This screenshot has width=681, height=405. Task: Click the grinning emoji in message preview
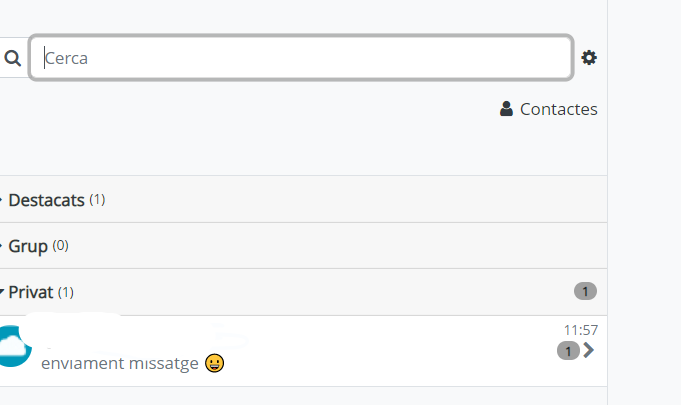pyautogui.click(x=215, y=363)
